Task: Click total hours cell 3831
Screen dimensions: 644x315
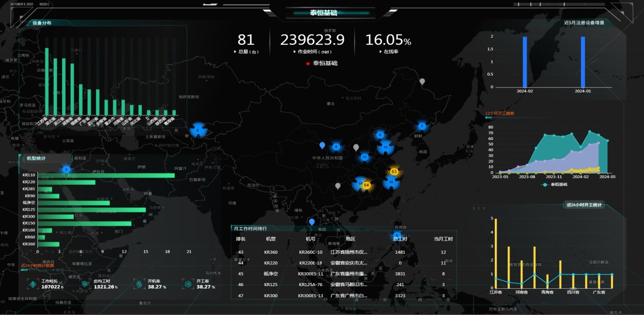Action: point(401,274)
